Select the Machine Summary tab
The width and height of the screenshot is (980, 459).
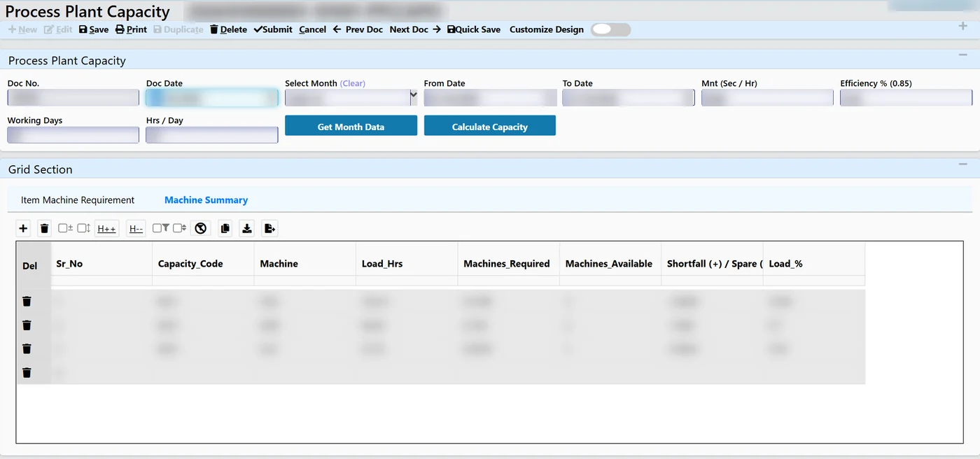tap(206, 200)
